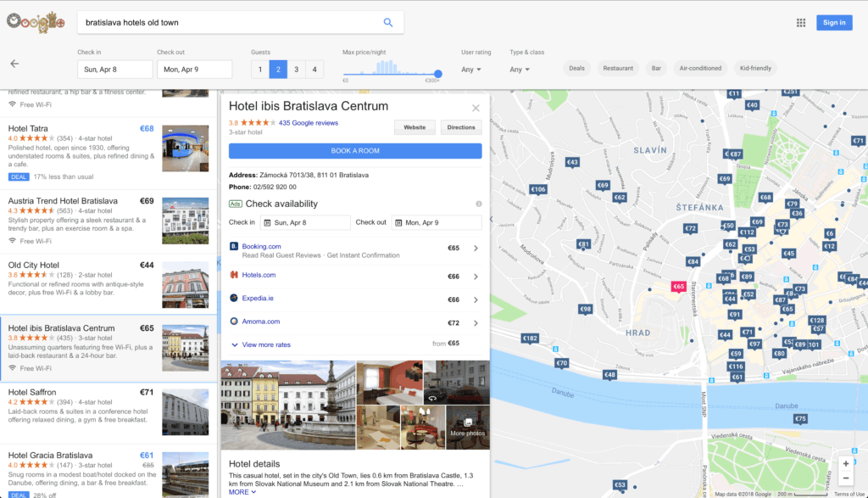868x498 pixels.
Task: Click the €98 map price marker
Action: (x=585, y=309)
